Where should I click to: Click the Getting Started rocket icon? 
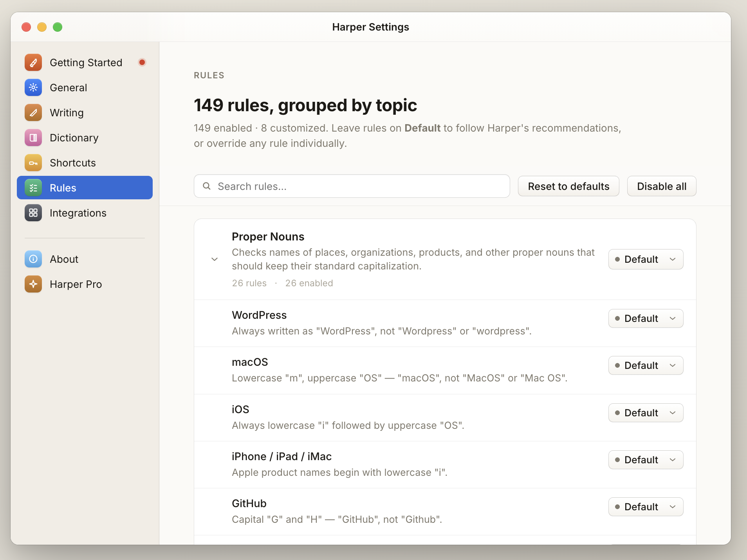click(x=33, y=63)
